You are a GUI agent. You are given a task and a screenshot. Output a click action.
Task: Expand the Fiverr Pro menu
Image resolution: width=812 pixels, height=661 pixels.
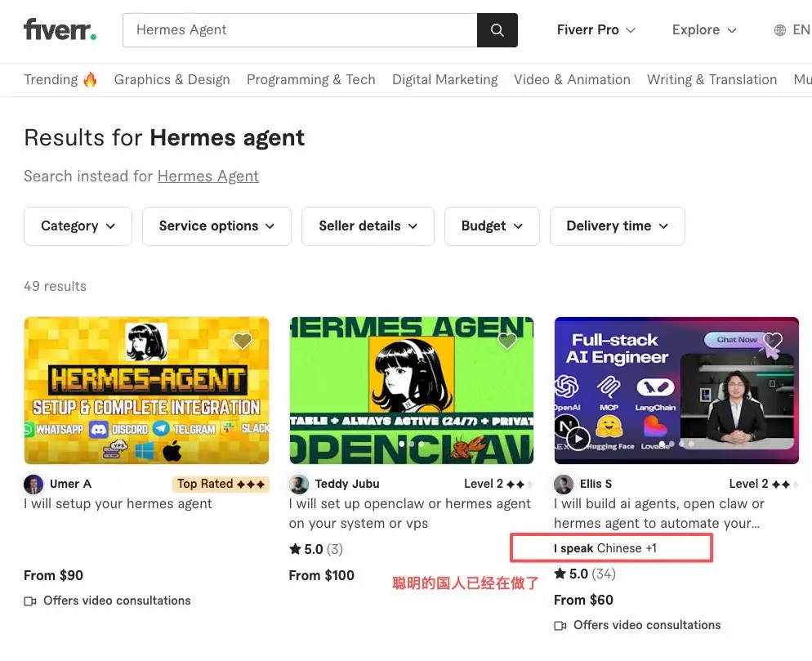596,30
